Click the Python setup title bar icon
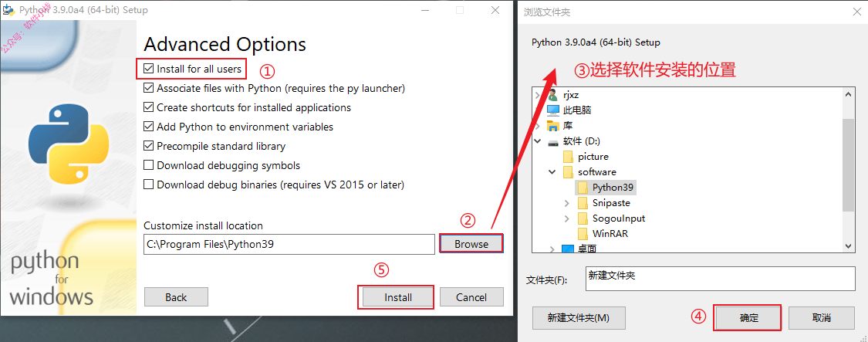The image size is (868, 342). 8,10
